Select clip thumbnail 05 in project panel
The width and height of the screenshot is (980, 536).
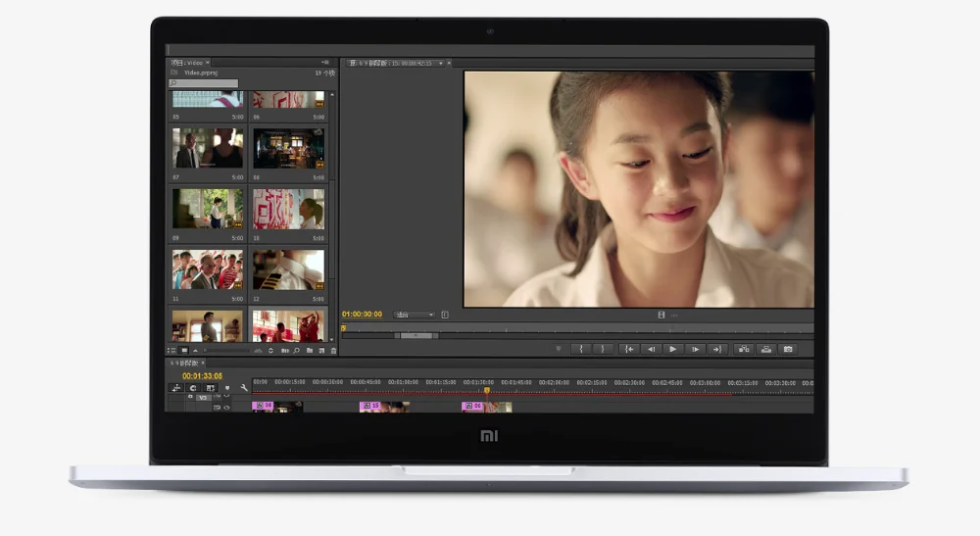pos(208,99)
